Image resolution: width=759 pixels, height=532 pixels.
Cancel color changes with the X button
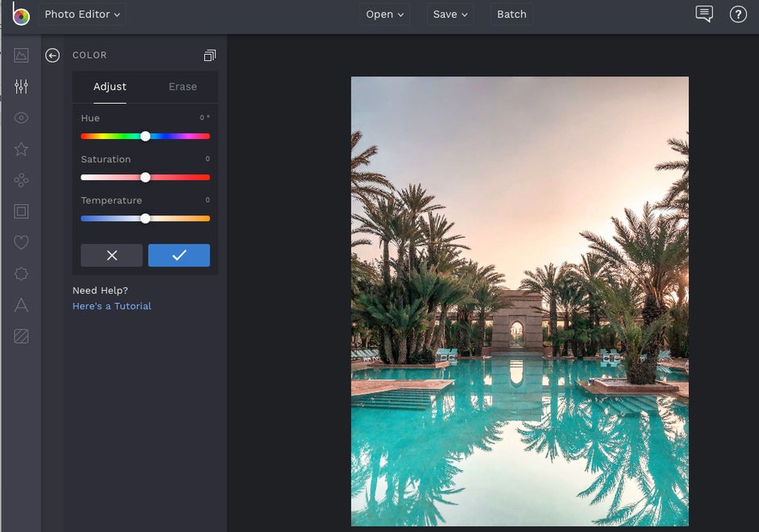coord(112,256)
